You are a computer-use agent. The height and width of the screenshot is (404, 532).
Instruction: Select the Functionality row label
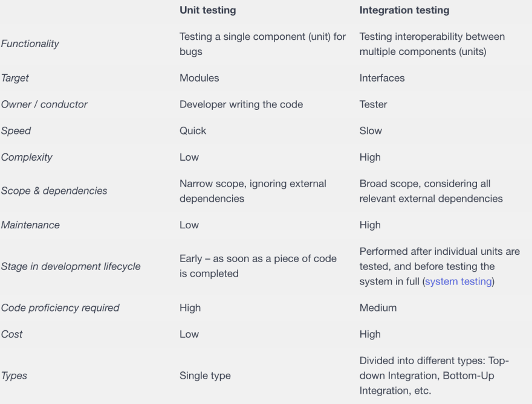30,43
